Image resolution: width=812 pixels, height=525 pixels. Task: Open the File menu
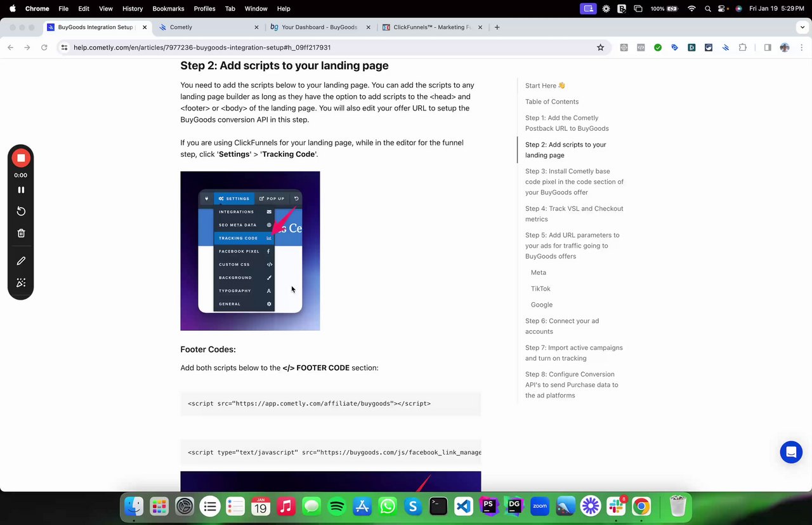63,9
